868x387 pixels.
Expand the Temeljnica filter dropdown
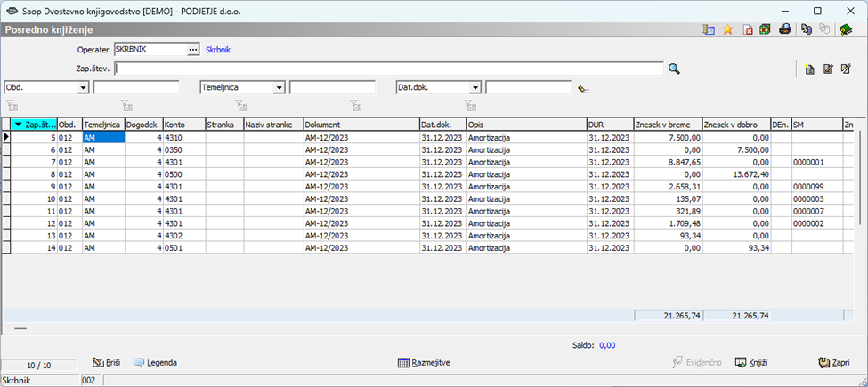pos(279,88)
